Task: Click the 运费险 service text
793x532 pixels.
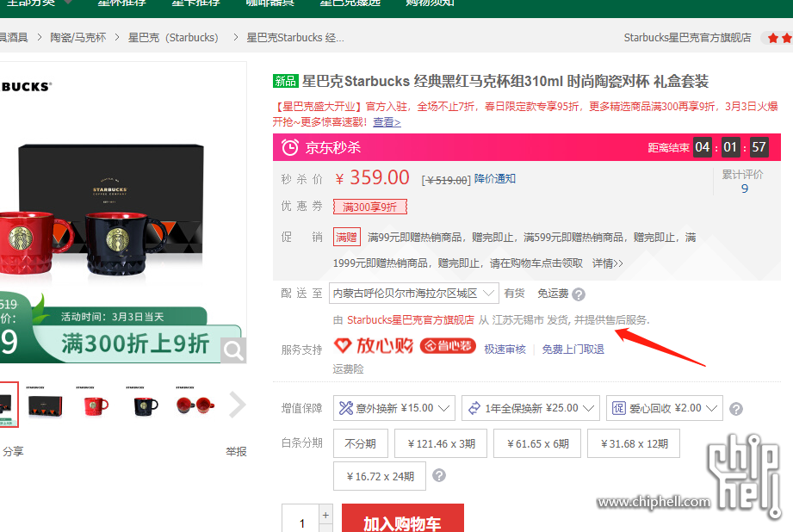Action: (x=348, y=369)
